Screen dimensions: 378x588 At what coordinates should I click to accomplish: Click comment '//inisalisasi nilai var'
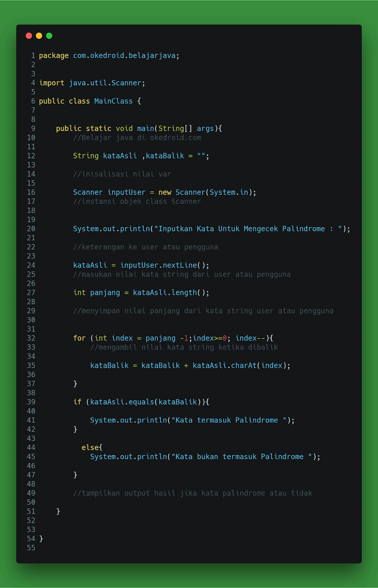point(122,174)
